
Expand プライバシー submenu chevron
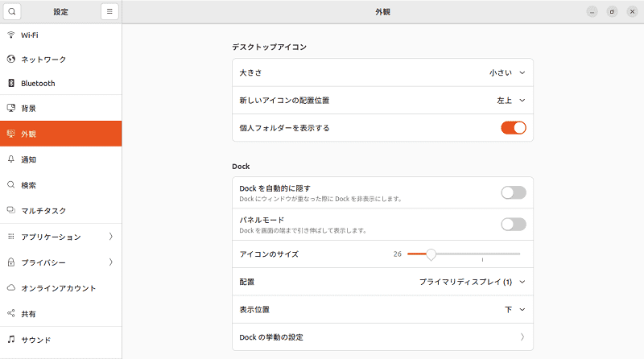pyautogui.click(x=110, y=262)
